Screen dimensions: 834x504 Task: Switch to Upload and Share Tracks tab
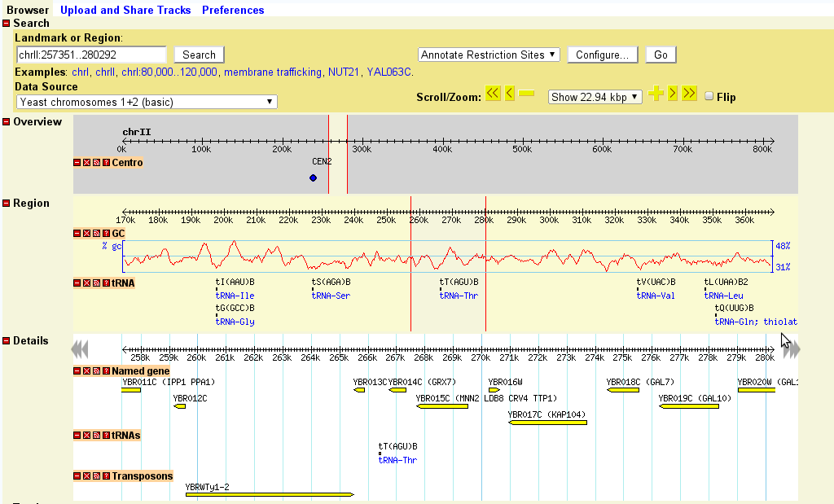click(125, 10)
